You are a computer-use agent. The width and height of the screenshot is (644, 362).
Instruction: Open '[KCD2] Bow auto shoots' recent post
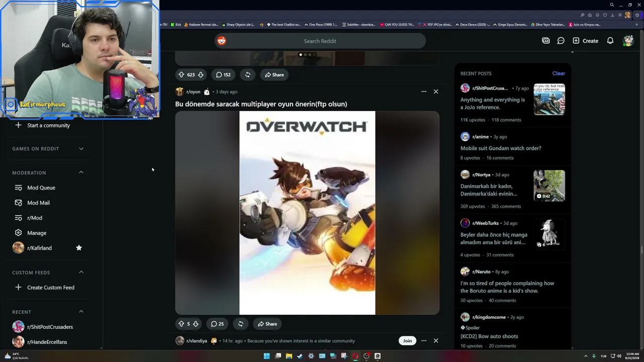pyautogui.click(x=489, y=336)
